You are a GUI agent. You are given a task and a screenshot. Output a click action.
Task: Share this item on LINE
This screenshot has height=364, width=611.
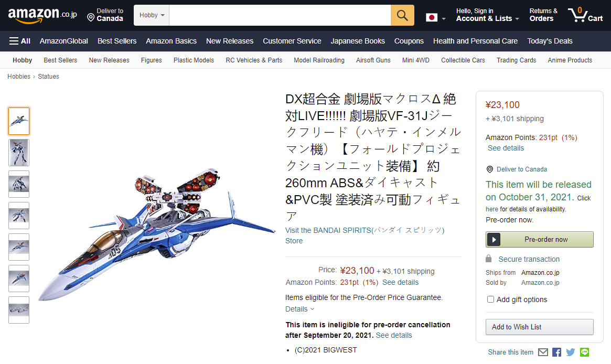[x=584, y=352]
